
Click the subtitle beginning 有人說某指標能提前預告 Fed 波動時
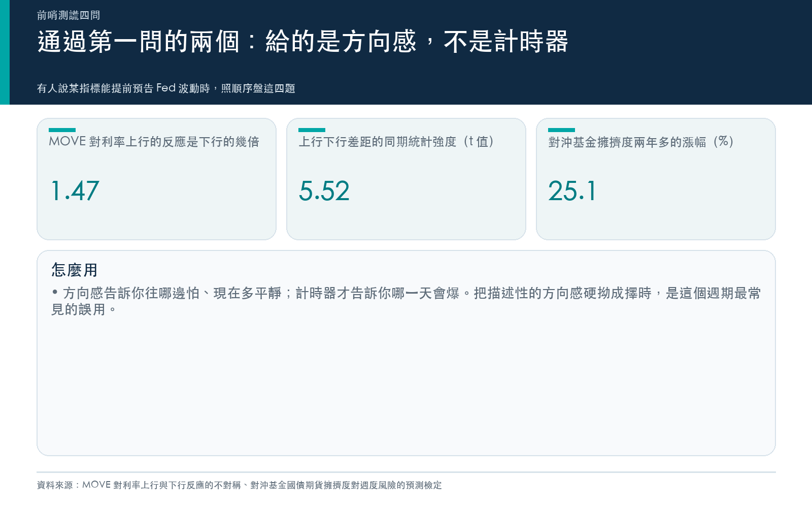point(166,88)
